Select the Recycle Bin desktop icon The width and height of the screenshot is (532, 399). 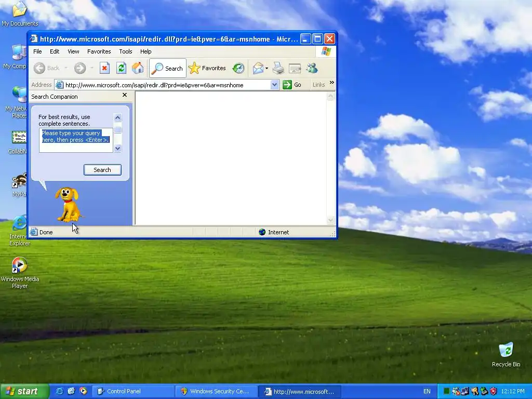tap(506, 354)
